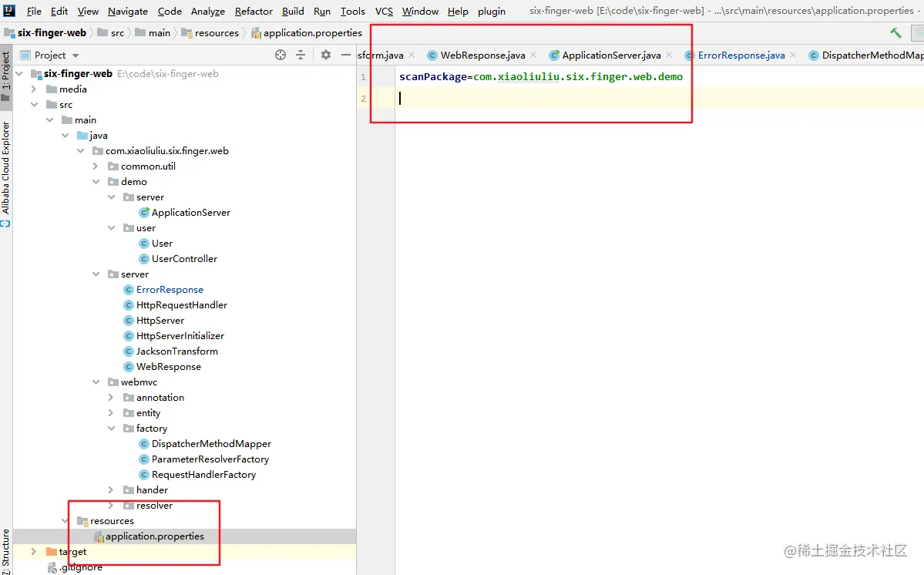Expand the hander package
Viewport: 924px width, 575px height.
click(111, 489)
